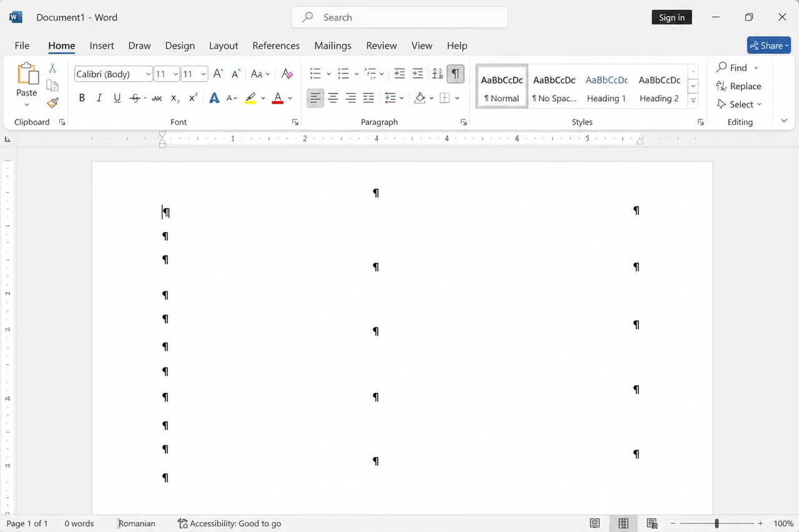Open Text Effects glowing A icon
The height and width of the screenshot is (532, 799).
214,98
